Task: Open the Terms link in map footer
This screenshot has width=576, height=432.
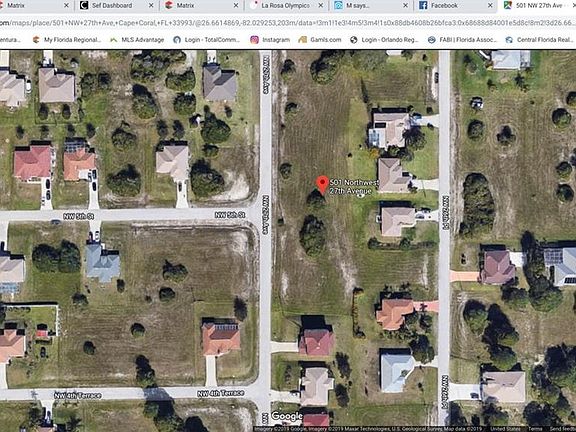Action: [534, 429]
